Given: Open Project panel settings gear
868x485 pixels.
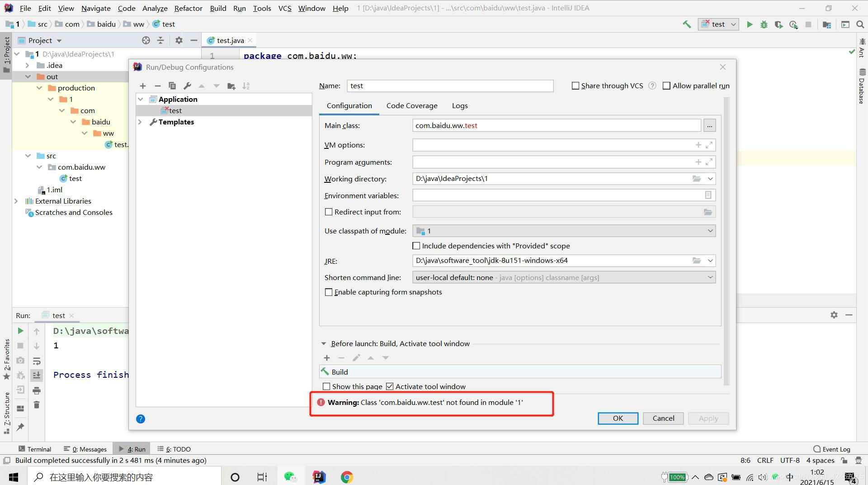Looking at the screenshot, I should 179,40.
